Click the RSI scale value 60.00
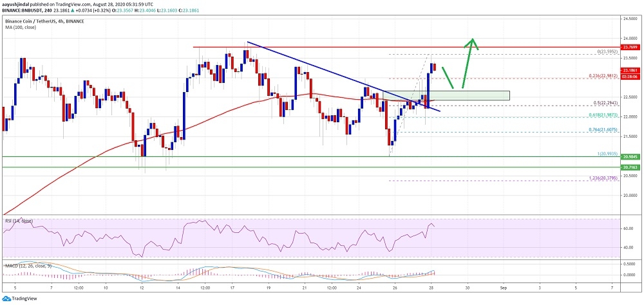Screen dimensions: 644x305 click(x=628, y=228)
